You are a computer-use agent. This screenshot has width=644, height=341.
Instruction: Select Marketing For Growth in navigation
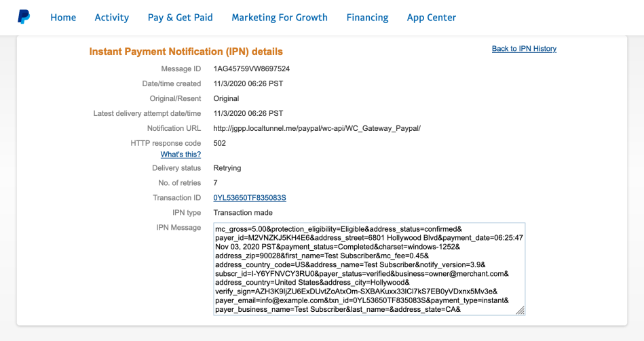click(x=280, y=18)
